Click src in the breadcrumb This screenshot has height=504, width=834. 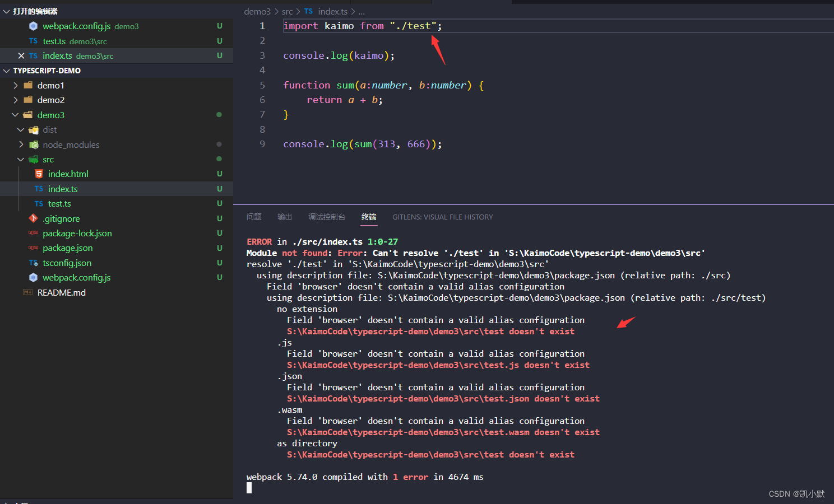288,11
